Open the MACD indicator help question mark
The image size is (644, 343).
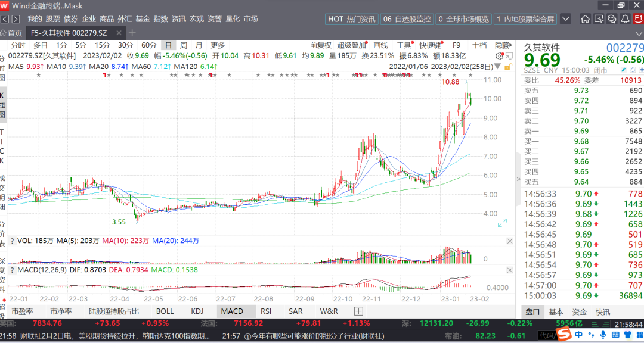point(12,270)
